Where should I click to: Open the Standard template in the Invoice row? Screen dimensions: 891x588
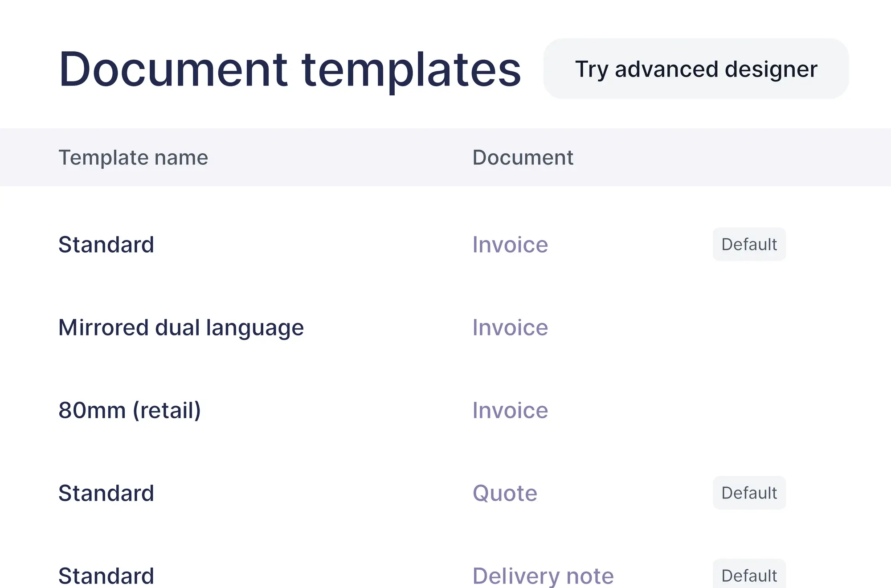pos(106,245)
